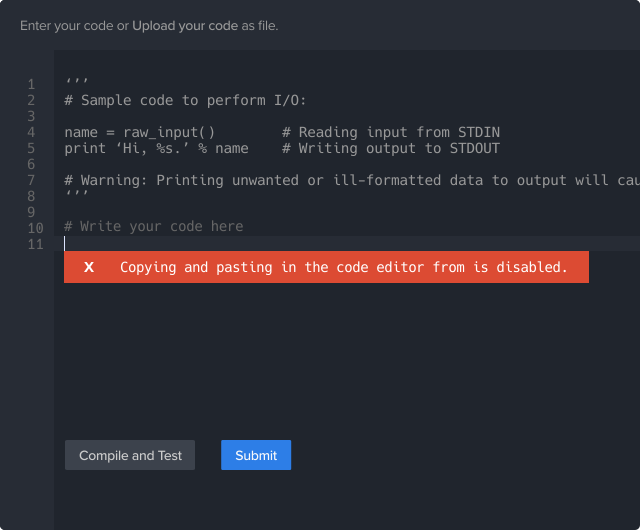Click the '# Write your code here' comment line
The image size is (640, 530).
(x=153, y=226)
